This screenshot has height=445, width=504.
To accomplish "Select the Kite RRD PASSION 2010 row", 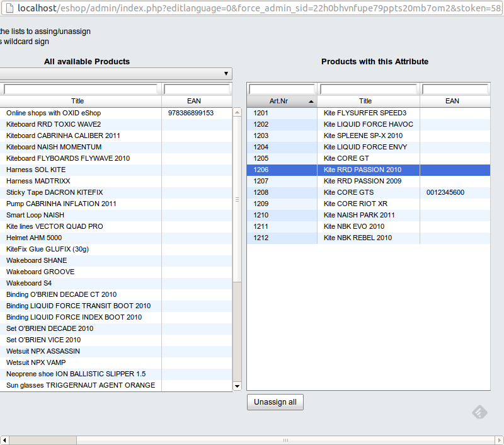I will click(x=368, y=170).
